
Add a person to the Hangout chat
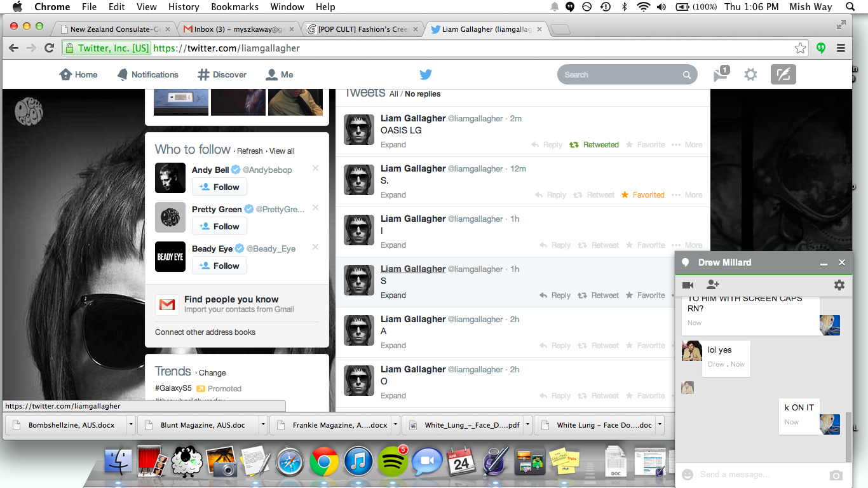coord(712,285)
